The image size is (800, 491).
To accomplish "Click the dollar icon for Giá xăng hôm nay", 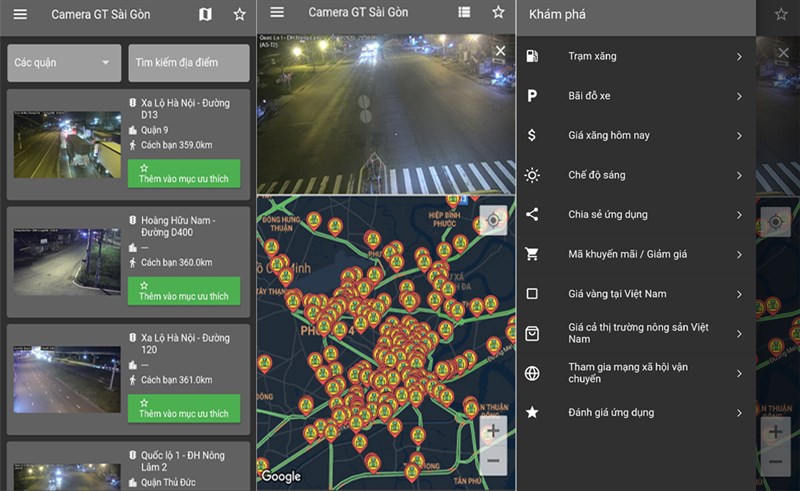I will click(x=532, y=135).
